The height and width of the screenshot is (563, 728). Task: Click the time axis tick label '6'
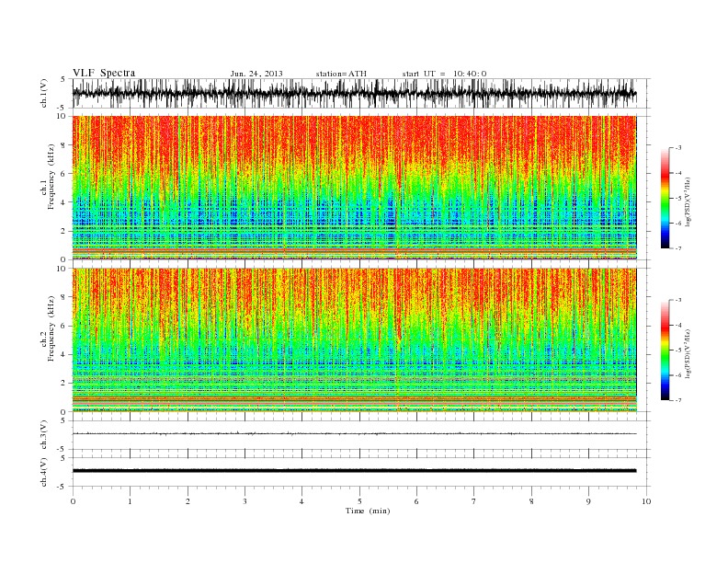(416, 501)
